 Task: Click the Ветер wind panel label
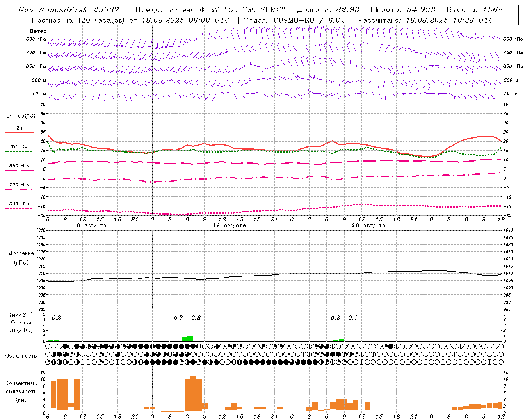click(x=38, y=31)
